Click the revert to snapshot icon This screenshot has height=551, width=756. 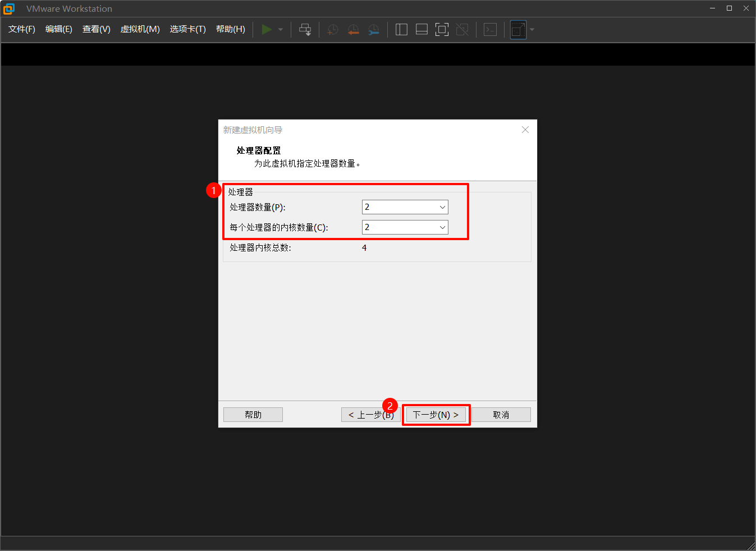pos(353,29)
